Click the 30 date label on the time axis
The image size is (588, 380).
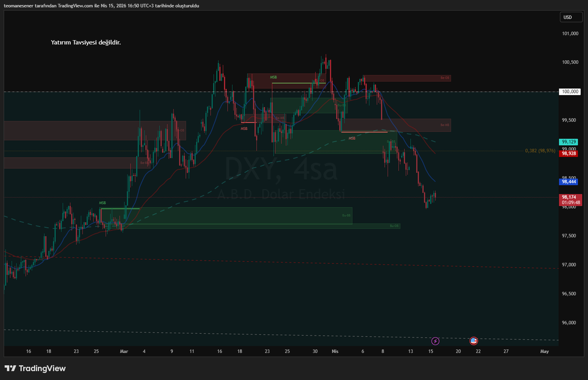(x=316, y=351)
